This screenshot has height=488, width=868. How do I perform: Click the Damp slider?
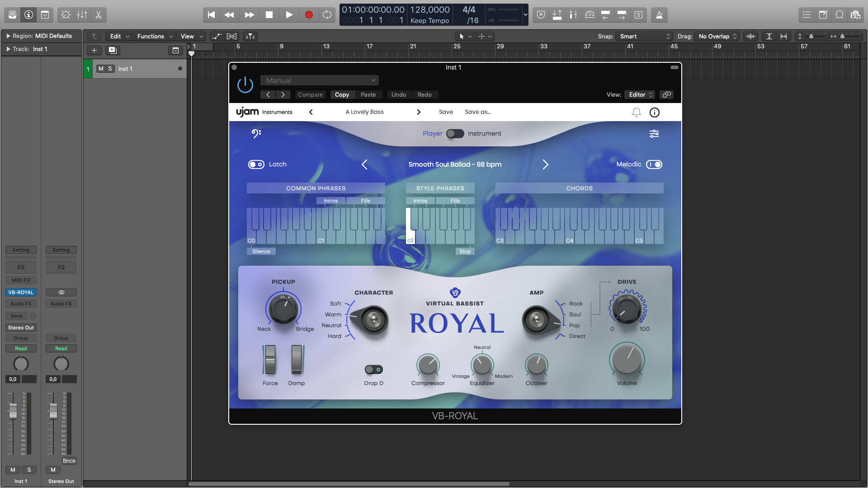[x=297, y=360]
